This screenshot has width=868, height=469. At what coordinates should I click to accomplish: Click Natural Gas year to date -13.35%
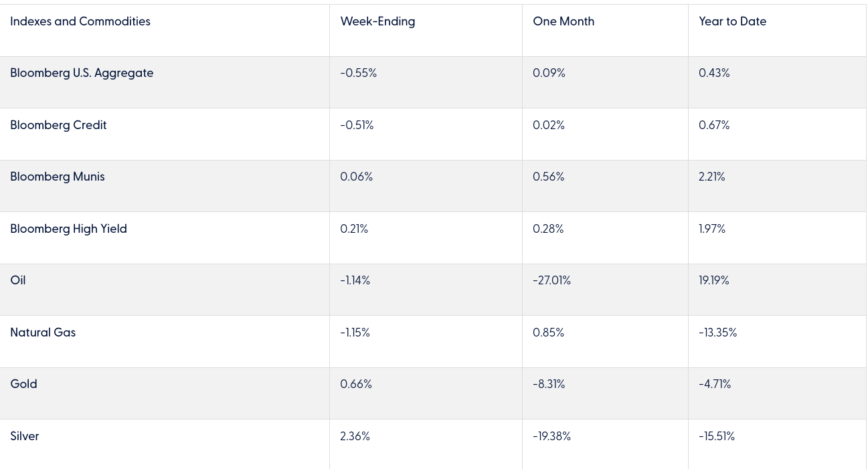(x=717, y=333)
